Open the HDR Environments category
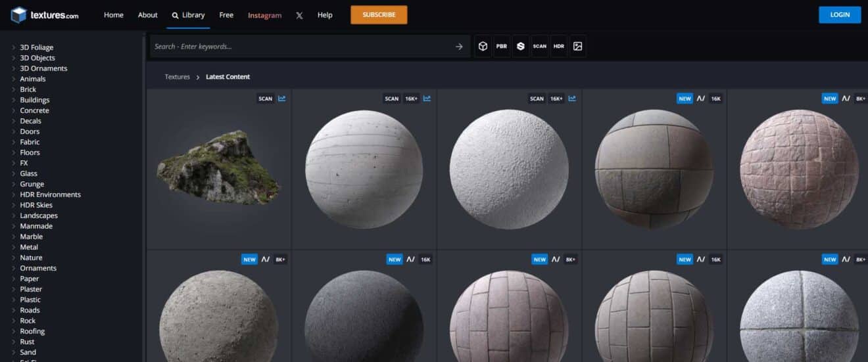The image size is (868, 362). pos(51,194)
